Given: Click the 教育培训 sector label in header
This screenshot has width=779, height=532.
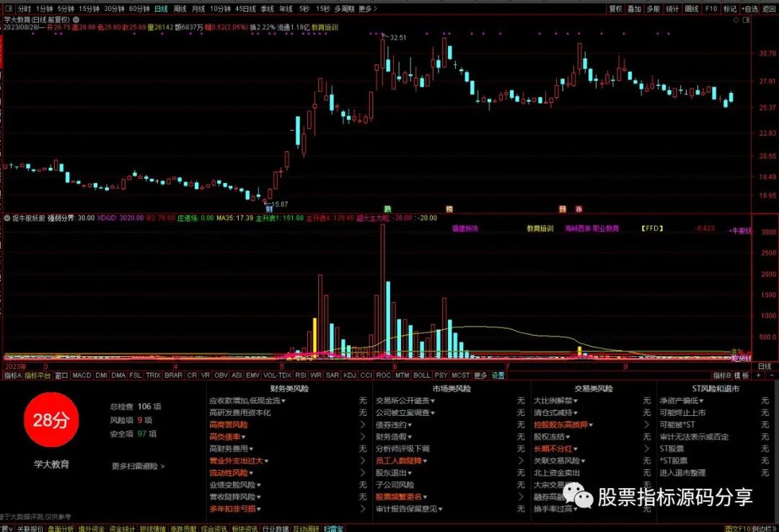Looking at the screenshot, I should 325,27.
